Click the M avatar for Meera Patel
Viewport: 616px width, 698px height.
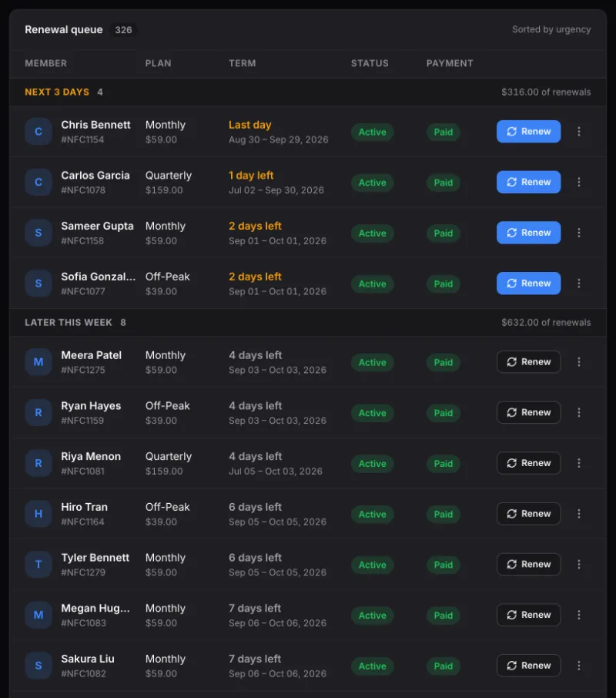(x=38, y=362)
